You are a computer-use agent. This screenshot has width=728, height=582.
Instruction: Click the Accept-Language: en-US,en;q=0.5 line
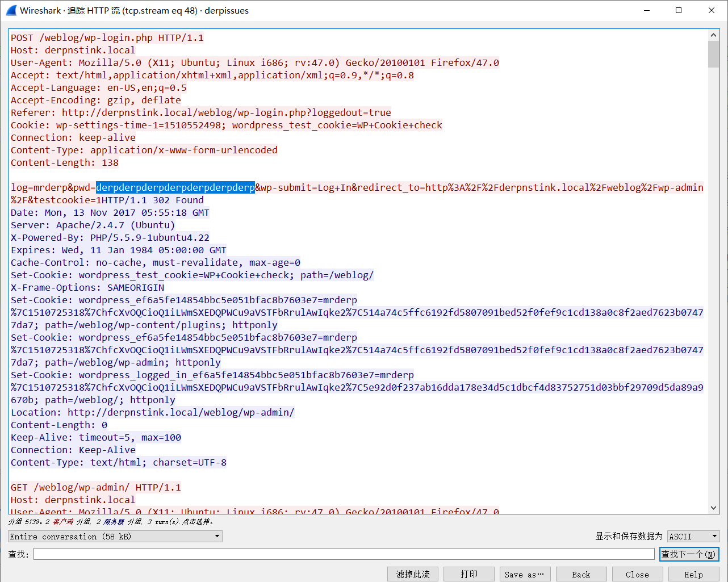[x=99, y=88]
